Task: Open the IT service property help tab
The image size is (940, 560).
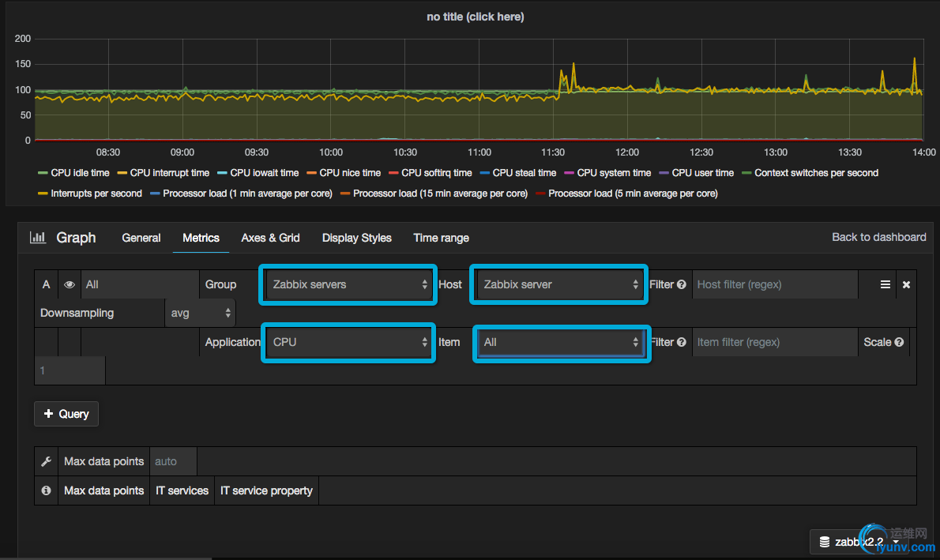Action: pos(267,490)
